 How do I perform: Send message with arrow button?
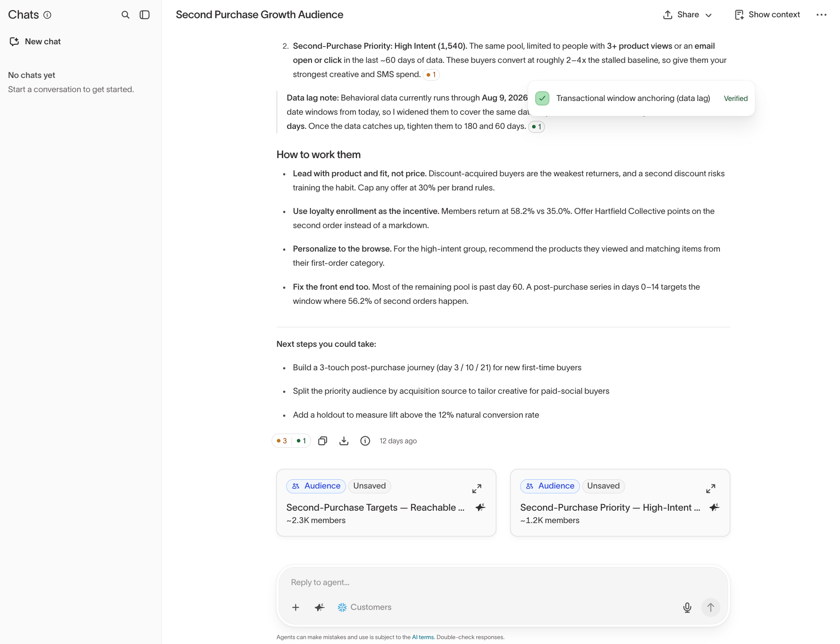[x=711, y=607]
